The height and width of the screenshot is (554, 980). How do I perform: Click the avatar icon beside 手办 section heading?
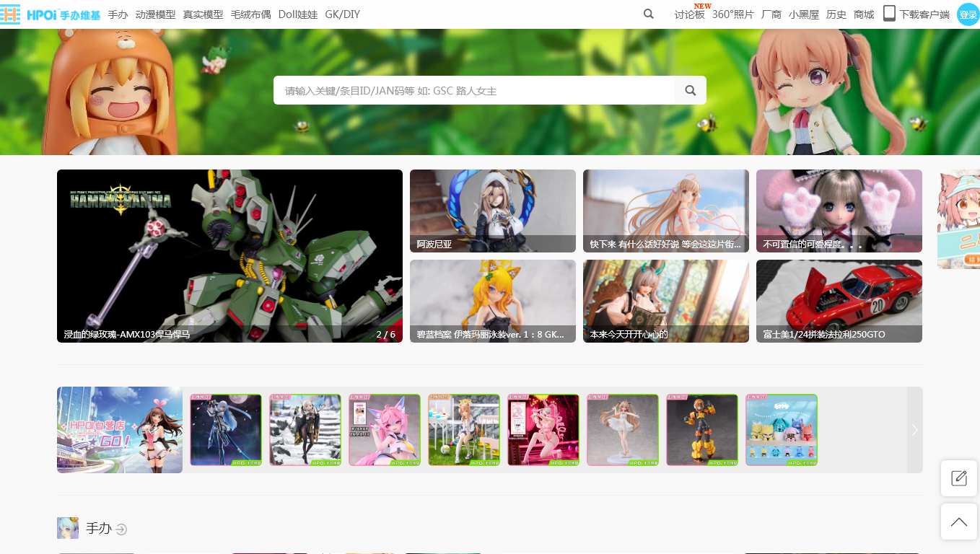tap(68, 528)
